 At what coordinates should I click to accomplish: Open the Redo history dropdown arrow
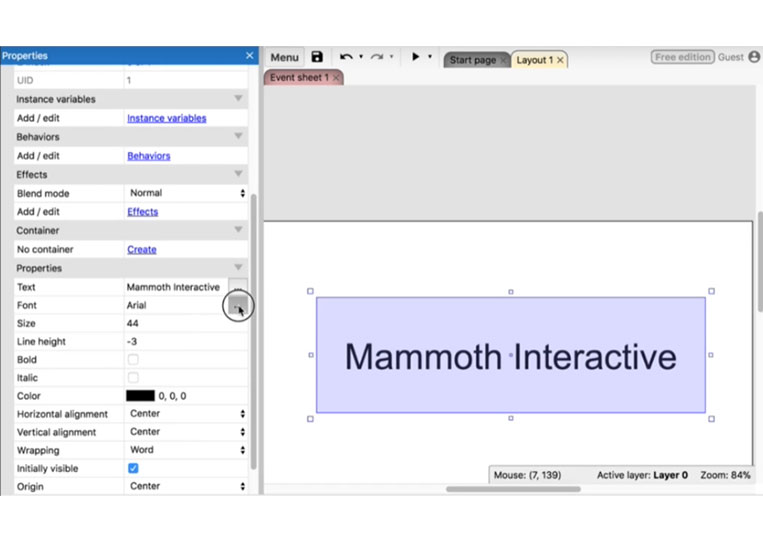click(x=392, y=56)
